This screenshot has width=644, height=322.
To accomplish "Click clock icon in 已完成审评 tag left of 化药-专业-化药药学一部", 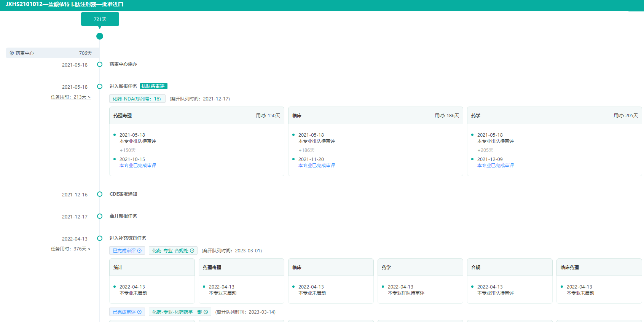I will (139, 312).
